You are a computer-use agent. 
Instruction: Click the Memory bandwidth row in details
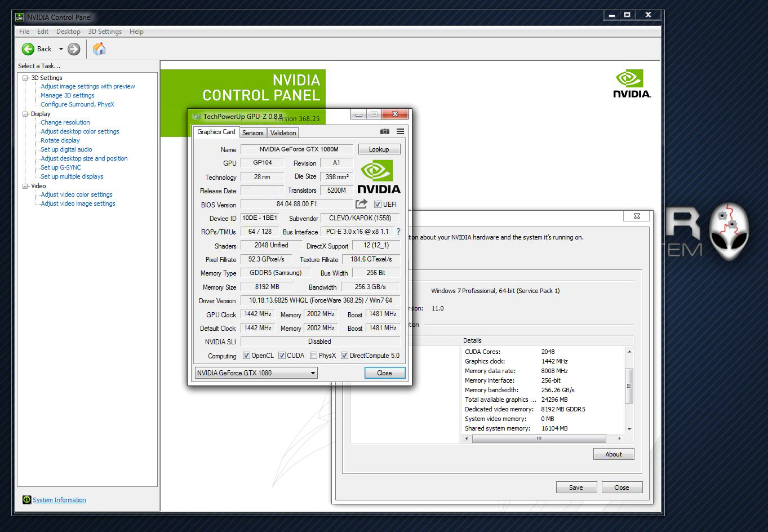pyautogui.click(x=543, y=390)
